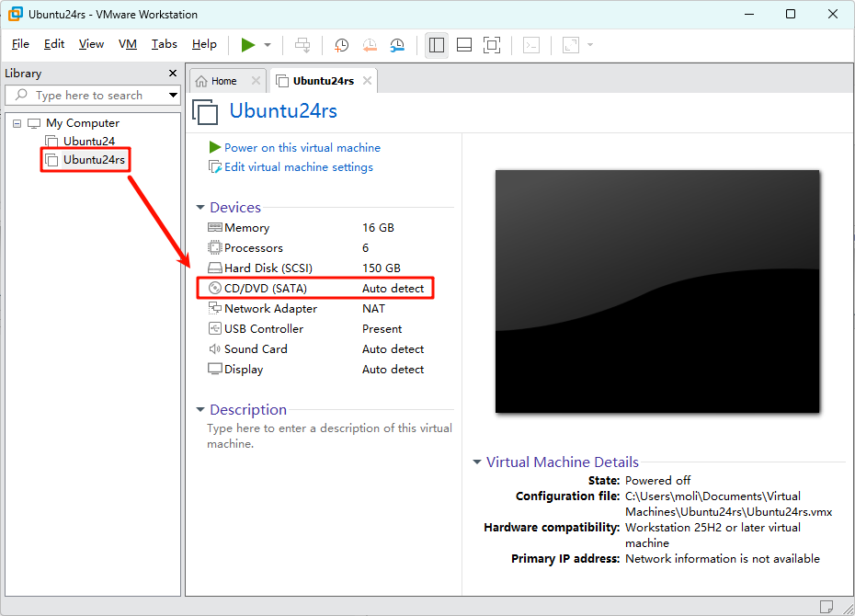Switch to the Home tab
Screen dimensions: 855x616
point(223,81)
